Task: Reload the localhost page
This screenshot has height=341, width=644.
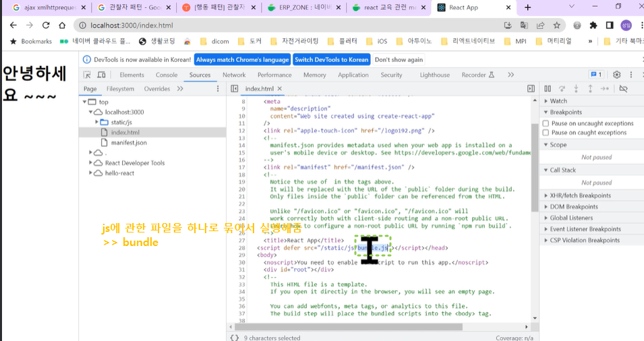Action: [46, 26]
